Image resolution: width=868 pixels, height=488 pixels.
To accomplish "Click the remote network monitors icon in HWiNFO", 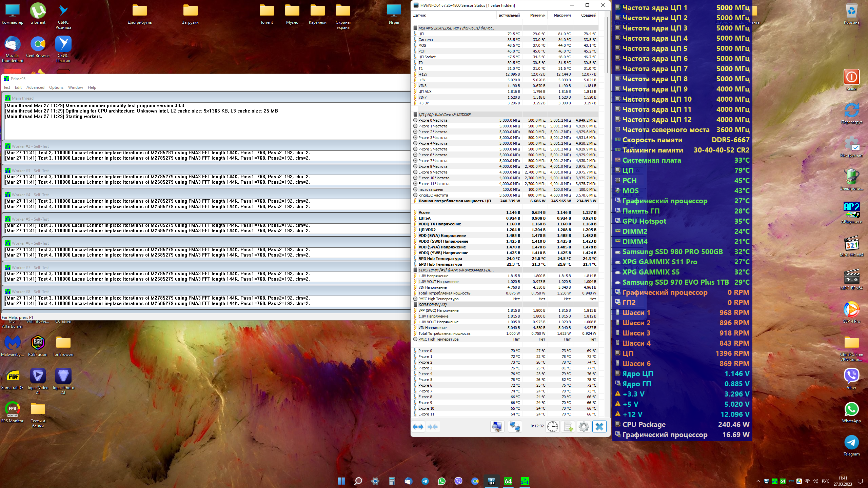I will [515, 427].
